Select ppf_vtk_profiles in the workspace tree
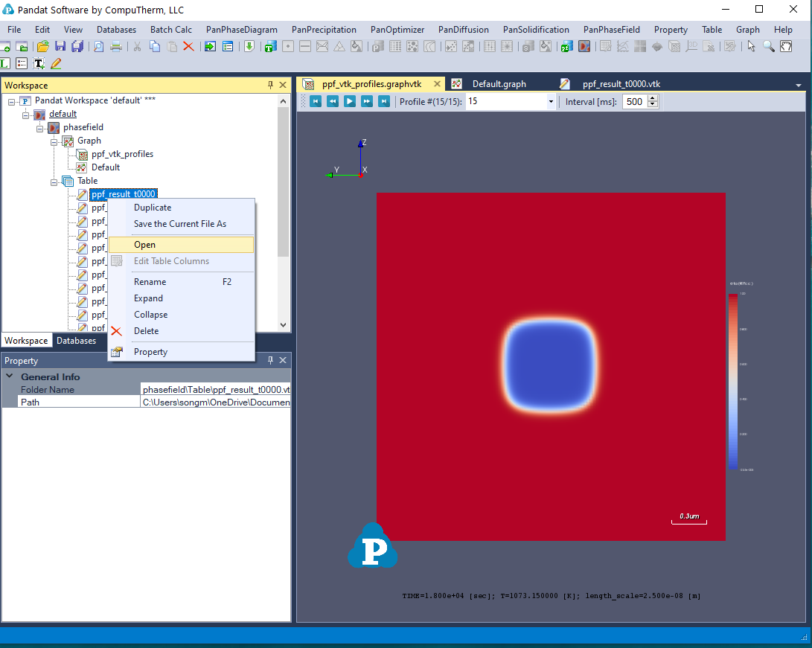Screen dimensions: 812x648 tap(122, 154)
